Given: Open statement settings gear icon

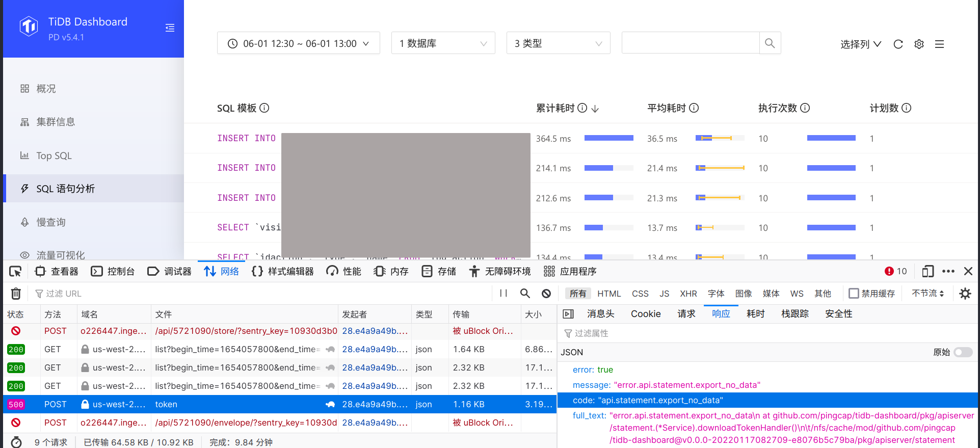Looking at the screenshot, I should [919, 44].
